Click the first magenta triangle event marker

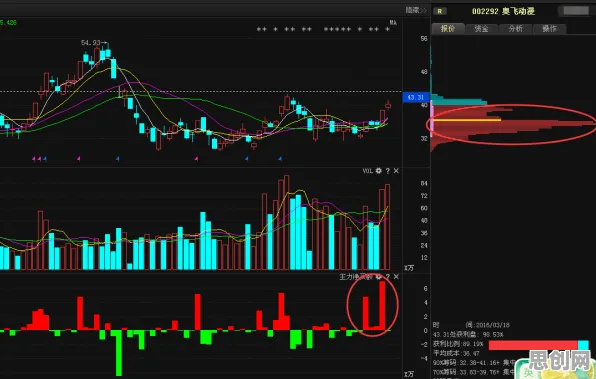[33, 159]
